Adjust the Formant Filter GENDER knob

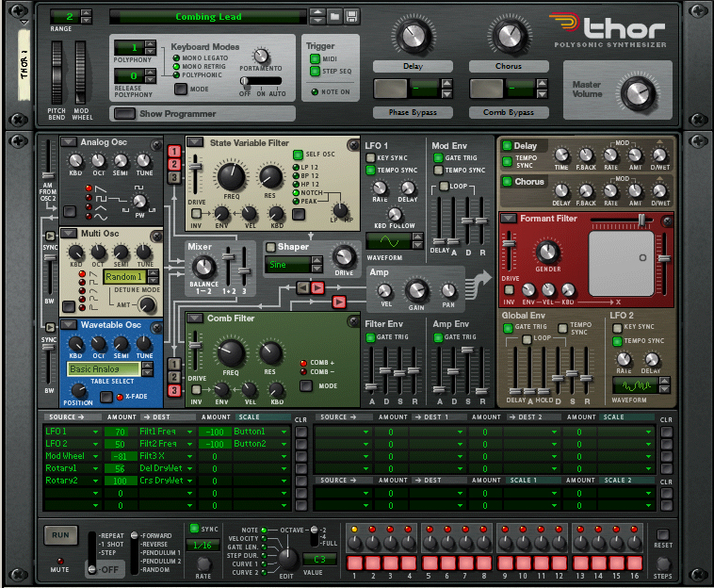coord(547,252)
